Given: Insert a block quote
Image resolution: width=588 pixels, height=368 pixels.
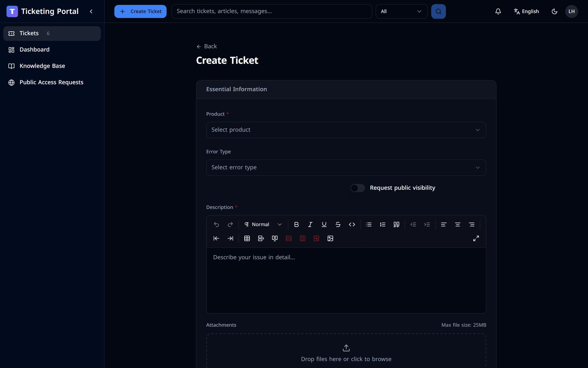Looking at the screenshot, I should [396, 224].
